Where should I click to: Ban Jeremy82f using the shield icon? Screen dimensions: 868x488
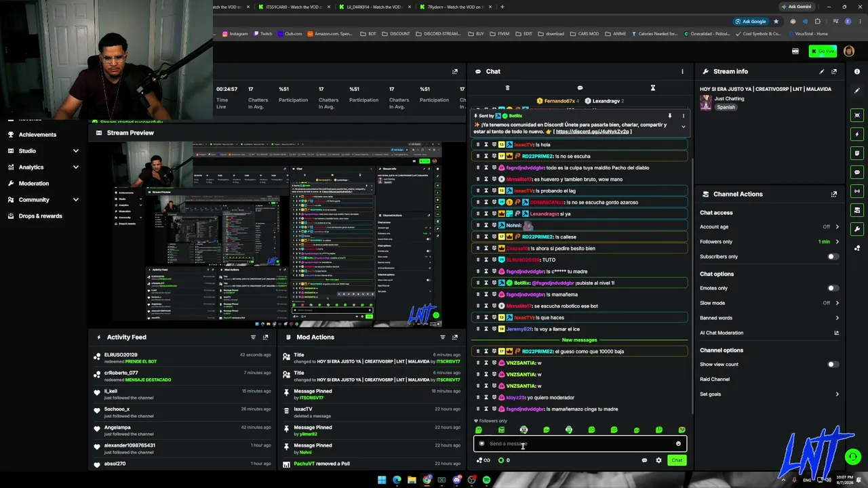click(x=494, y=329)
